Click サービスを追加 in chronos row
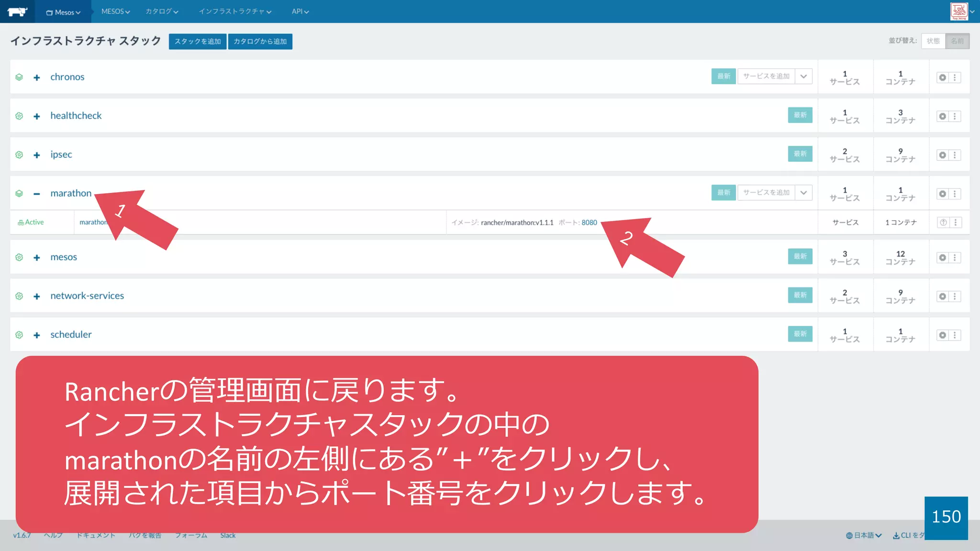 (766, 76)
